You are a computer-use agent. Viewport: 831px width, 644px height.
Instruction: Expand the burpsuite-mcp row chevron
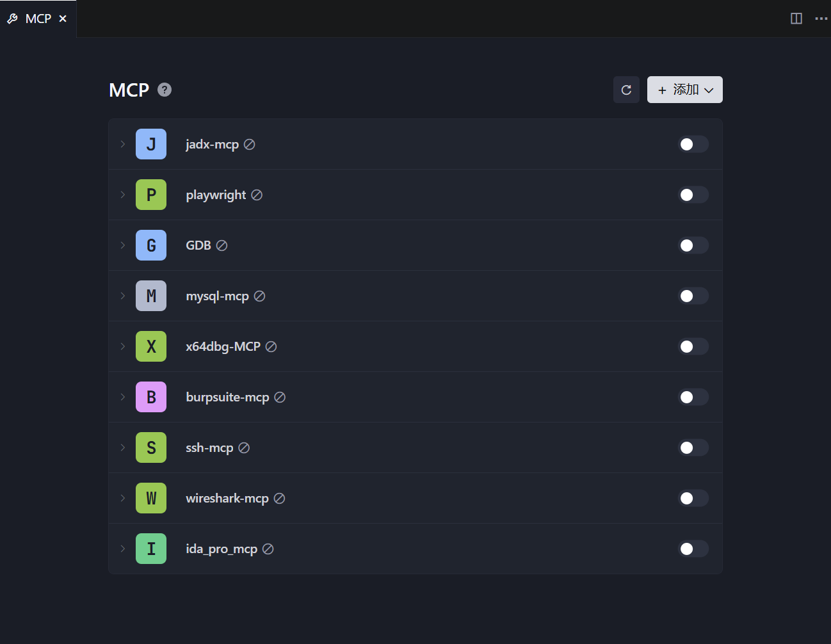pyautogui.click(x=122, y=397)
